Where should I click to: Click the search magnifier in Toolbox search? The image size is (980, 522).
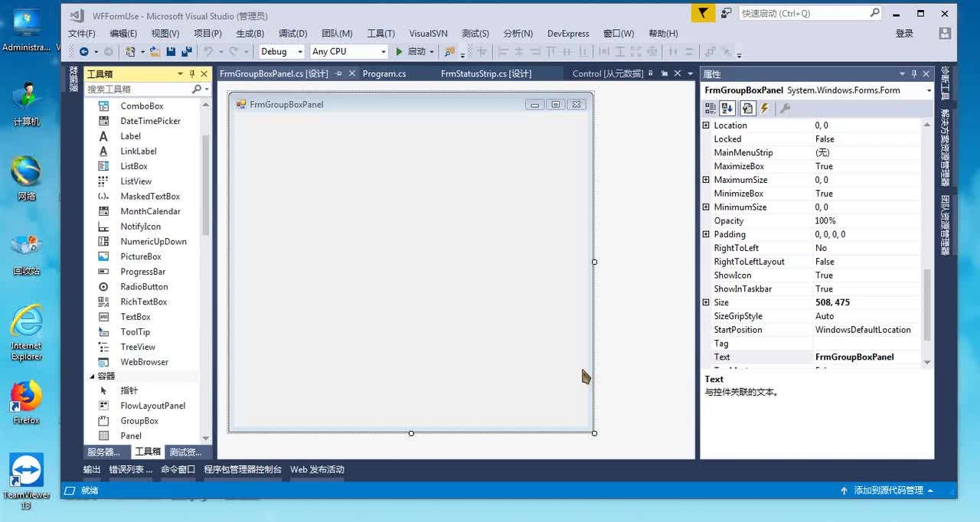pos(196,89)
